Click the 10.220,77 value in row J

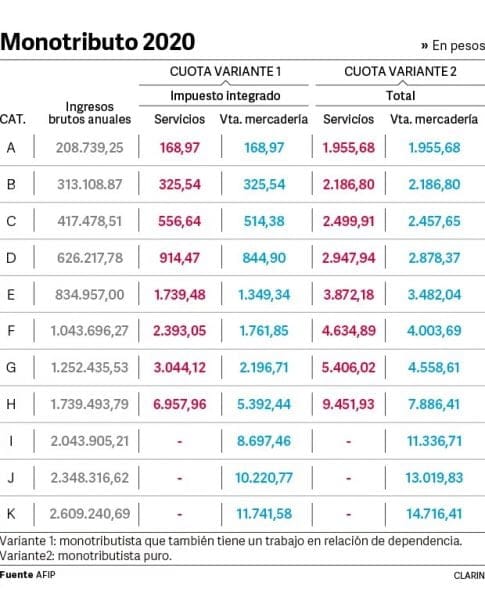click(x=264, y=478)
